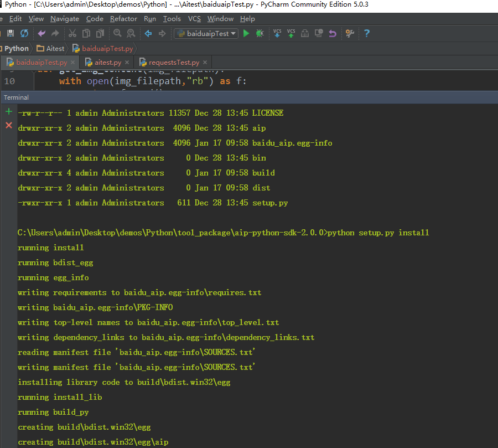This screenshot has height=448, width=498.
Task: Open Settings via wrench icon
Action: (350, 34)
